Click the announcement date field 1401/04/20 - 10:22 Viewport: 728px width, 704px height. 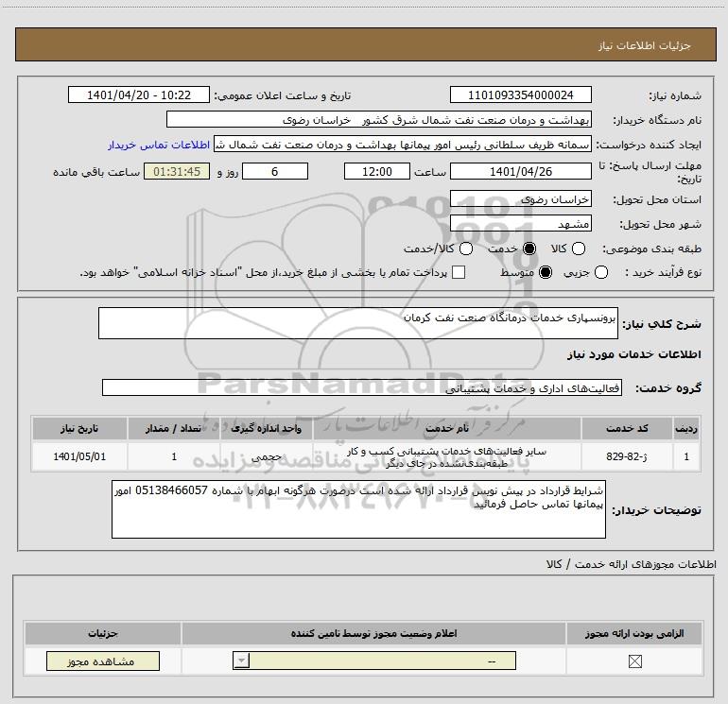click(x=139, y=94)
